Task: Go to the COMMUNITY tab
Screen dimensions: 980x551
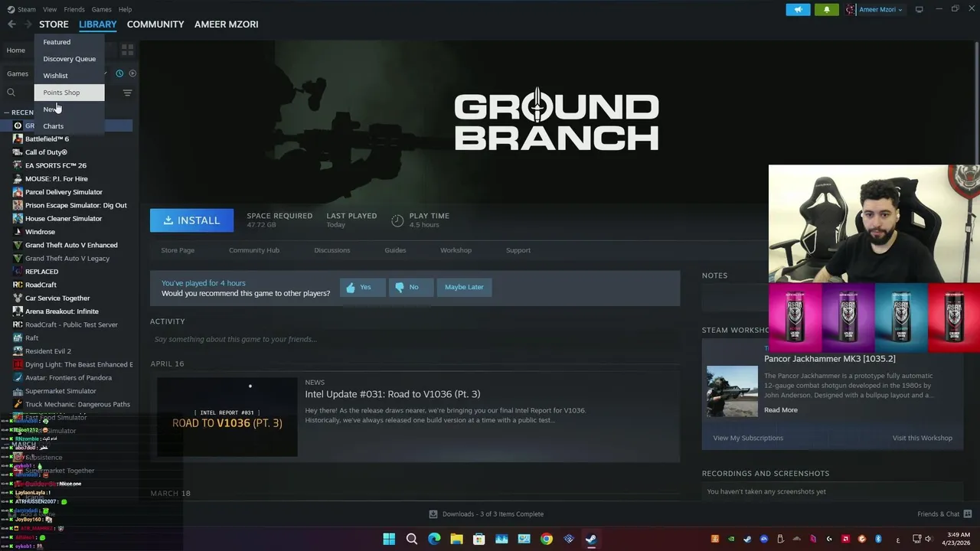Action: click(x=155, y=24)
